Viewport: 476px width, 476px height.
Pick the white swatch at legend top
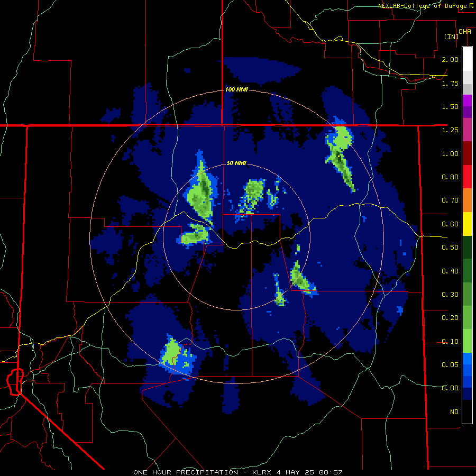pyautogui.click(x=467, y=59)
